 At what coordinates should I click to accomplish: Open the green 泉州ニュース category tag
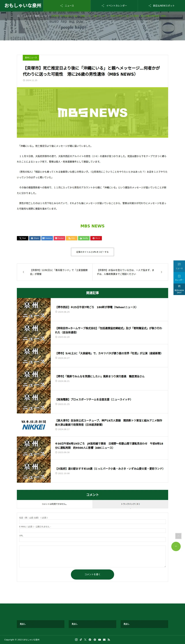pyautogui.click(x=31, y=58)
